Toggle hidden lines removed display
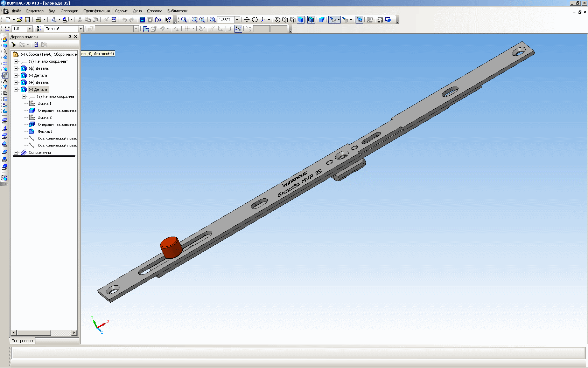This screenshot has height=368, width=588. (x=285, y=20)
